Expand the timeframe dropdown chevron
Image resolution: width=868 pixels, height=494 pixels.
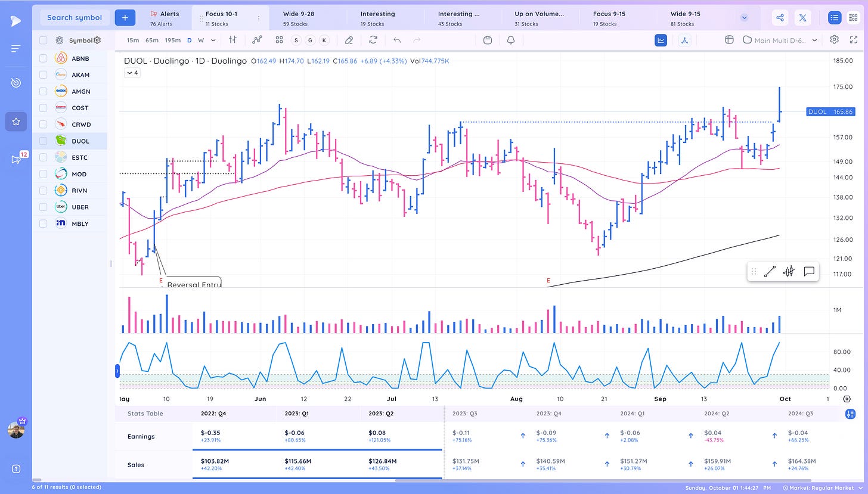pos(214,40)
